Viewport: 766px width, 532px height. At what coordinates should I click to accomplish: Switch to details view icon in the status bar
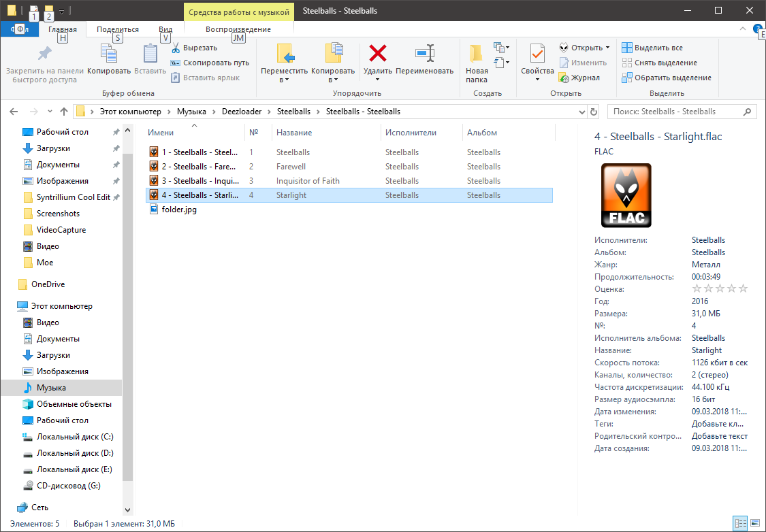tap(741, 524)
